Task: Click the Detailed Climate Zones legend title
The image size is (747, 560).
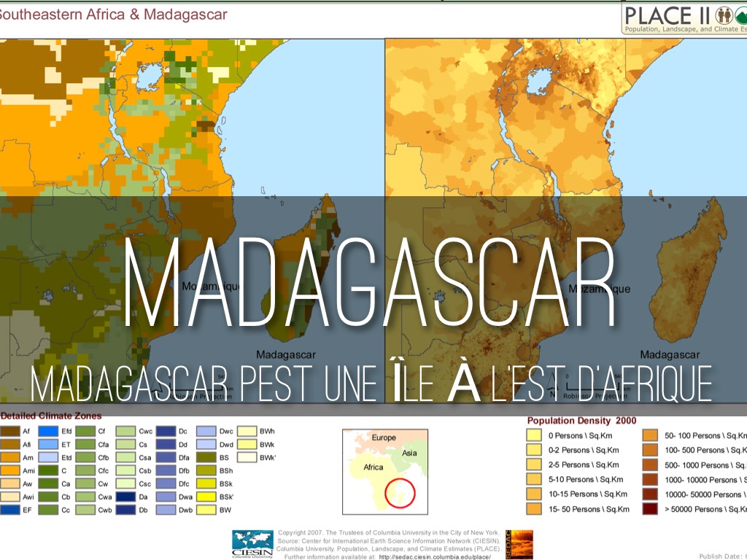Action: 51,416
